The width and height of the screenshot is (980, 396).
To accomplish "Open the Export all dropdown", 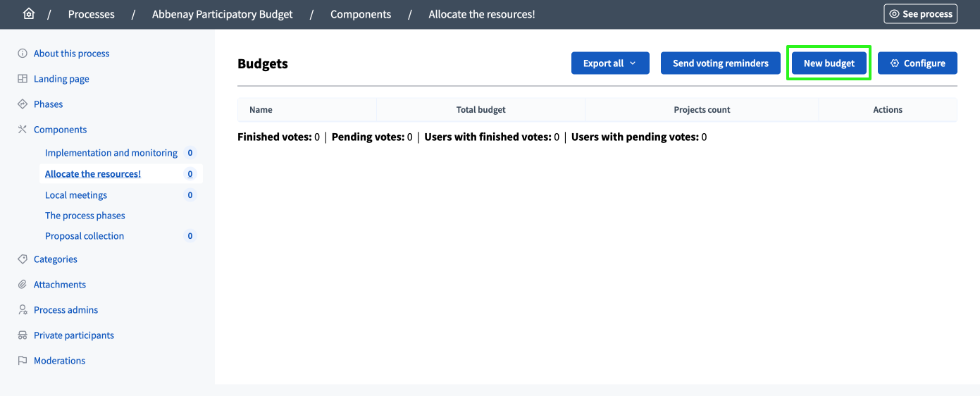I will pyautogui.click(x=610, y=63).
